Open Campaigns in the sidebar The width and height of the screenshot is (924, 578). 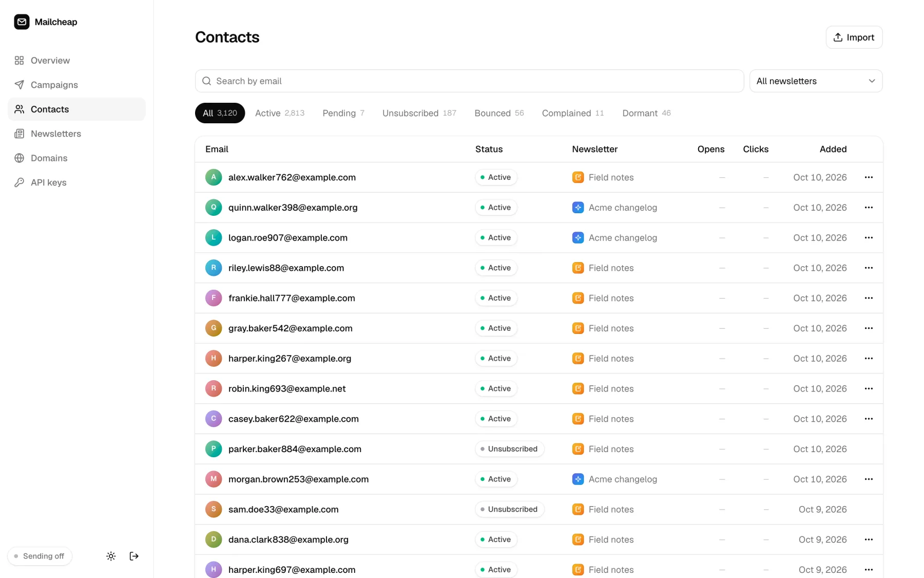(77, 85)
